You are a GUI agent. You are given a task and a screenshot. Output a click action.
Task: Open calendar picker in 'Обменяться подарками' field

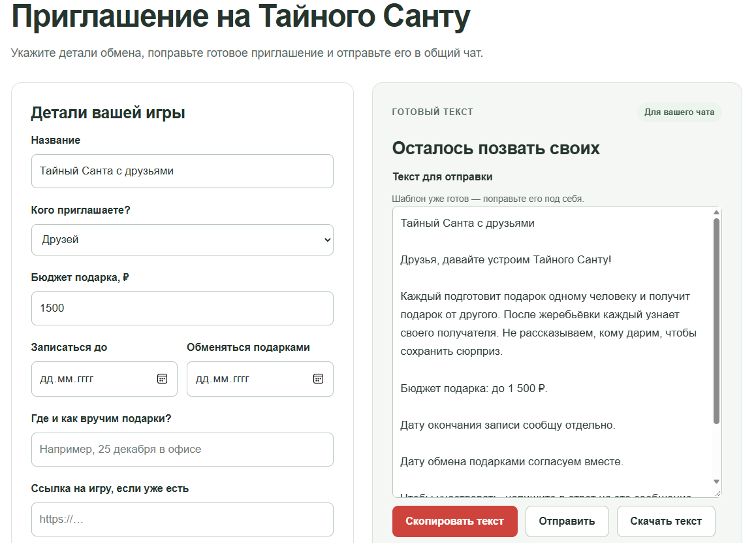318,379
